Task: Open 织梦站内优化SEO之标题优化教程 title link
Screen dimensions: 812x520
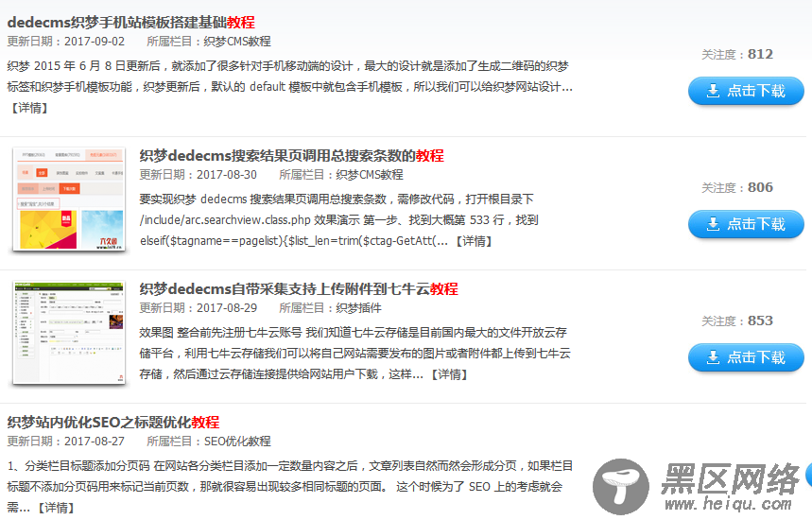Action: tap(113, 422)
